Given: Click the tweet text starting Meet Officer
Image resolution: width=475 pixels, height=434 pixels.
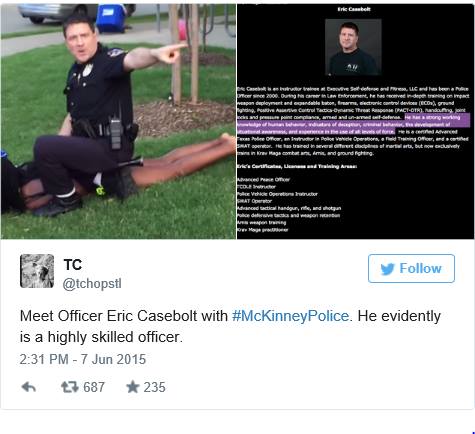Looking at the screenshot, I should pyautogui.click(x=230, y=326).
